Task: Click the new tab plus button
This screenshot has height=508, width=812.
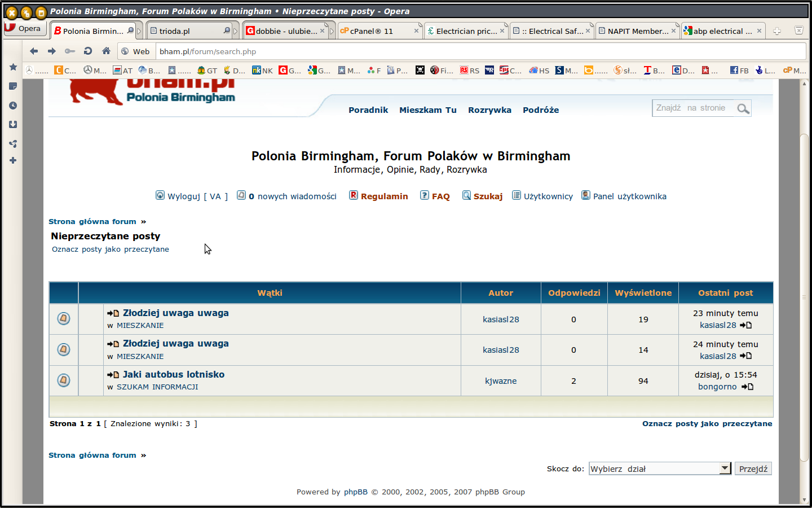Action: click(777, 31)
